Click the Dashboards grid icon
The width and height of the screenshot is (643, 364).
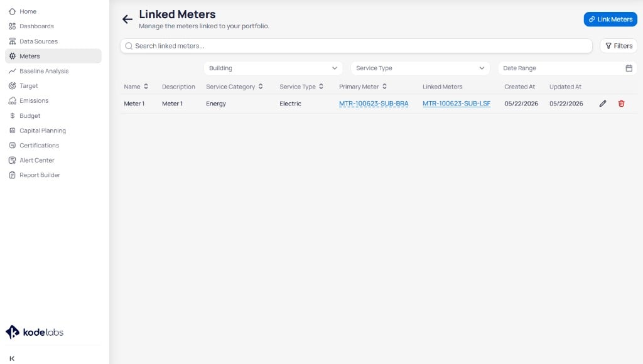pos(13,26)
